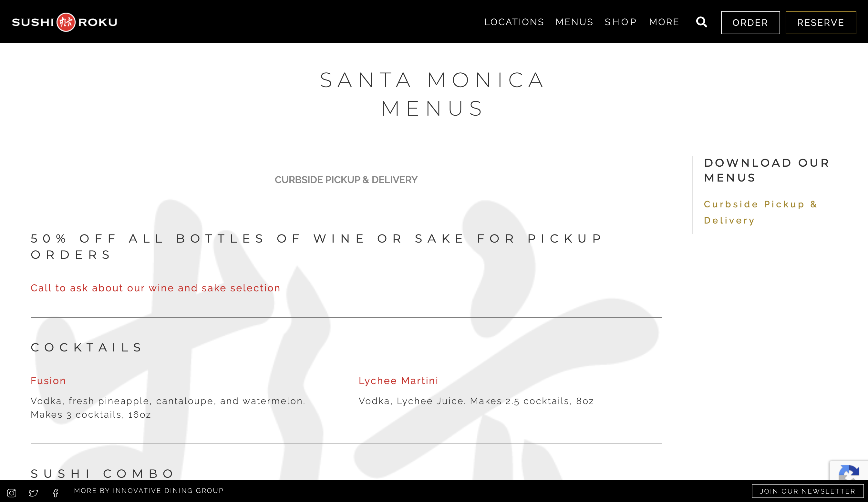The image size is (868, 502).
Task: Click the wine and sake selection text
Action: point(155,288)
